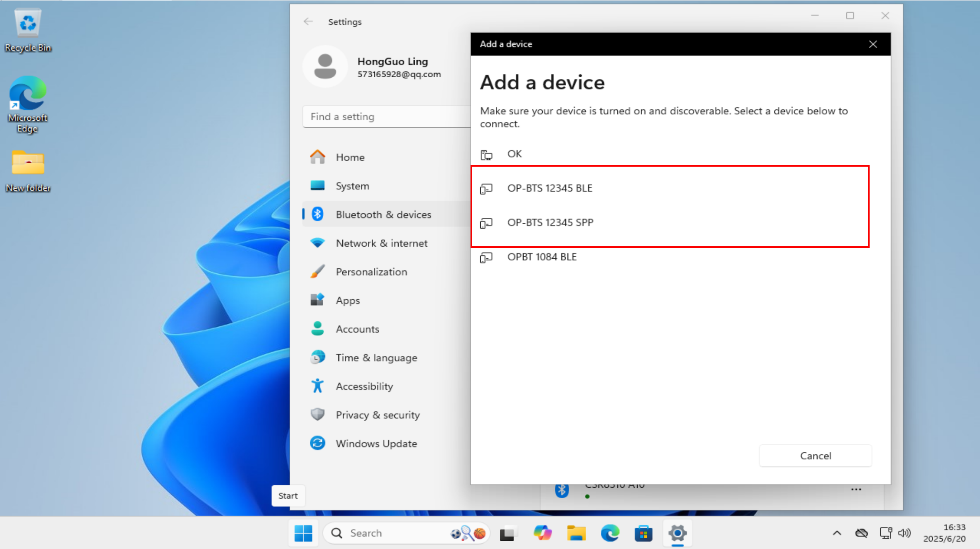This screenshot has height=549, width=980.
Task: Open the Bluetooth & devices section
Action: tap(383, 214)
